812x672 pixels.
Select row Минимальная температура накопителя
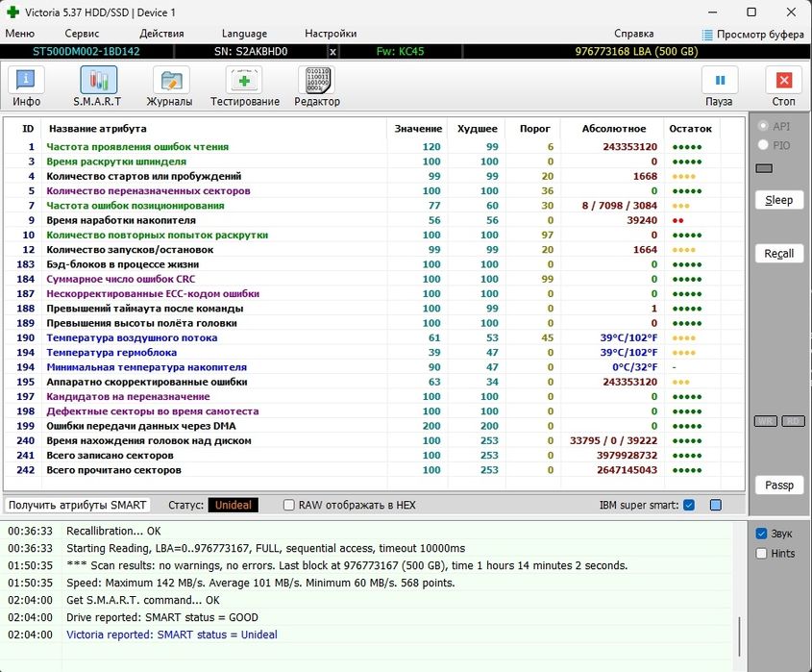[374, 367]
